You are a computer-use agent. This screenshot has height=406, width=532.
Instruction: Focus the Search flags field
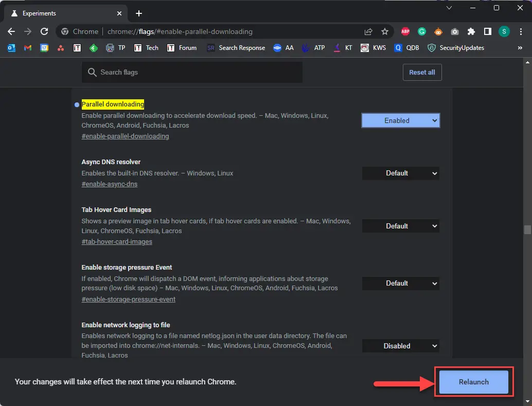[192, 73]
